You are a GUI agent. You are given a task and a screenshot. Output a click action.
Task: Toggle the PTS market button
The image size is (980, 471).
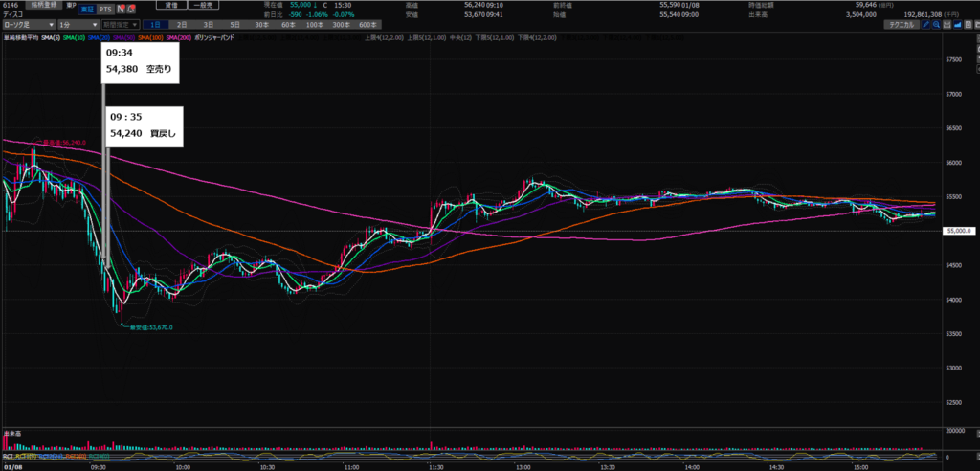105,9
